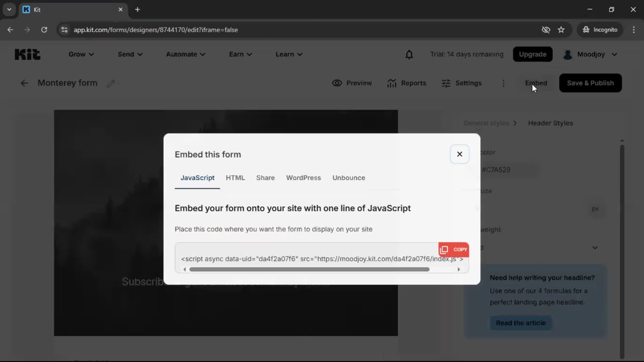
Task: Click Save & Publish
Action: tap(590, 83)
